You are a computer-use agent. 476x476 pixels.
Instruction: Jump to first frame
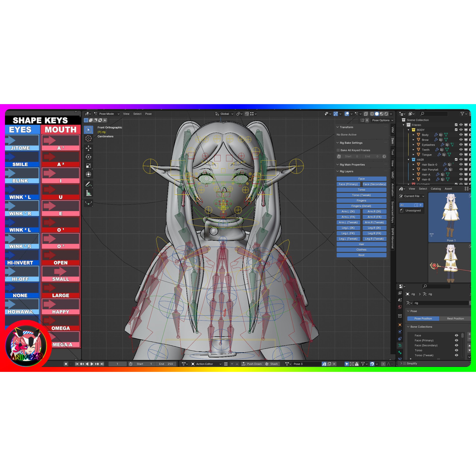(77, 364)
